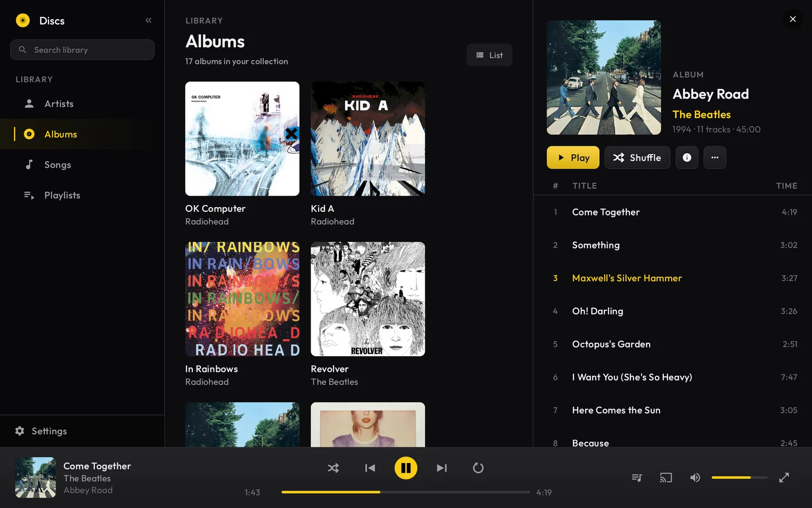Click the large Abbey Road cover art
812x508 pixels.
pos(604,77)
